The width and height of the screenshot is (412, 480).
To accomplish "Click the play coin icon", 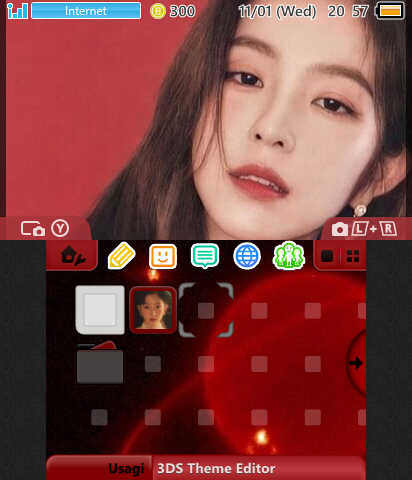I will 158,11.
